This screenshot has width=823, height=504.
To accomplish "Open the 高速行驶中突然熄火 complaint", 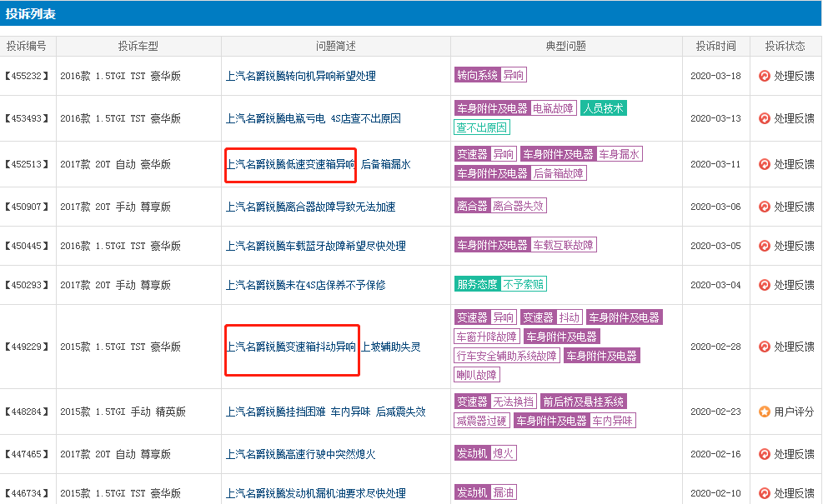I will pos(300,454).
